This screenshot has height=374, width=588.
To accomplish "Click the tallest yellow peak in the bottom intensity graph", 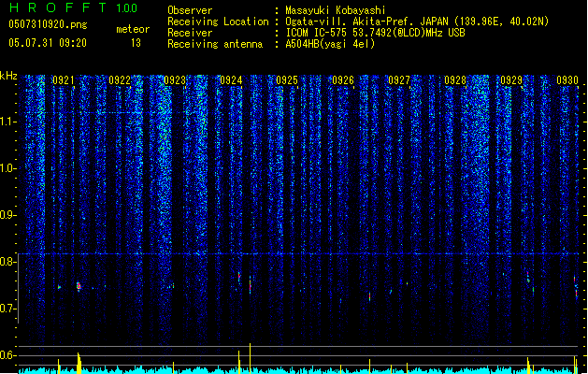I will pyautogui.click(x=251, y=358).
